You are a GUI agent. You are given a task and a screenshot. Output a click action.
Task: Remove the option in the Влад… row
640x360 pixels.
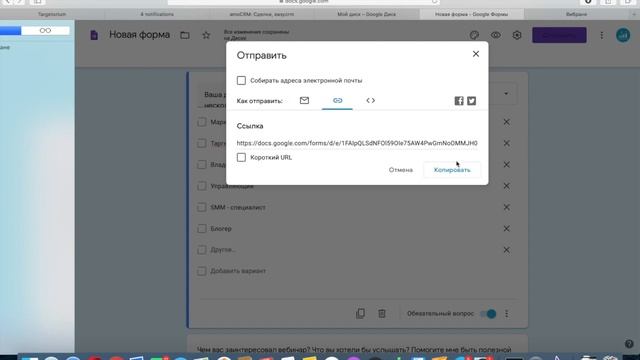pos(507,164)
